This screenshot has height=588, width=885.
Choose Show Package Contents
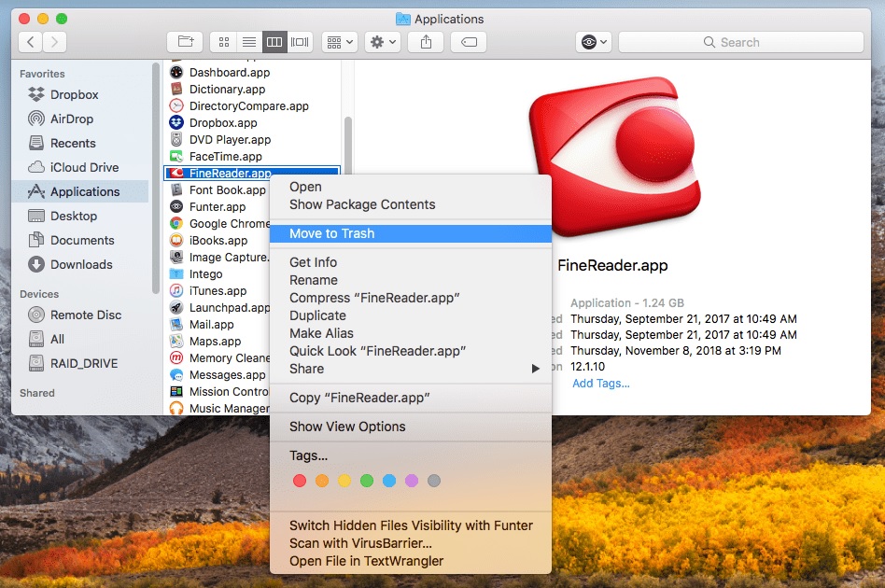point(362,204)
